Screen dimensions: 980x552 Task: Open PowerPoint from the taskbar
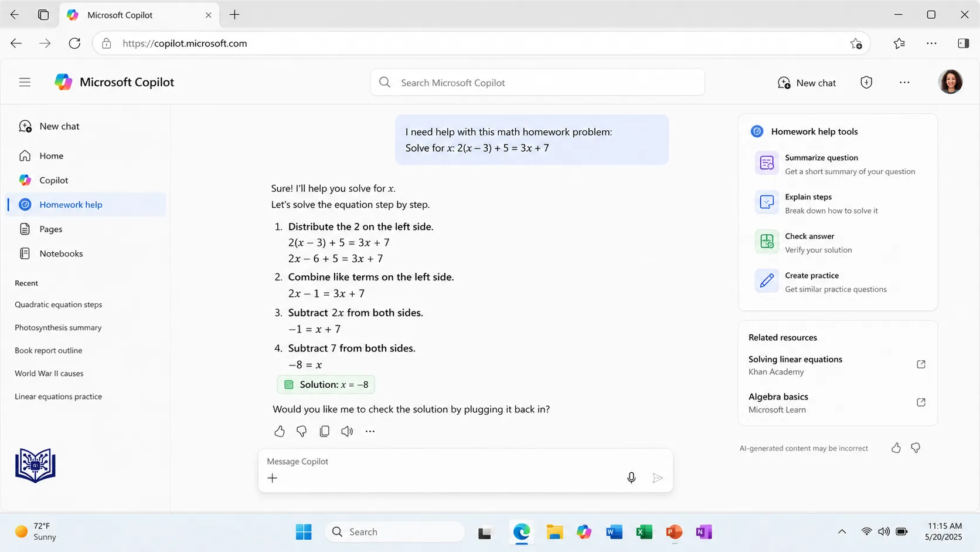pos(674,532)
